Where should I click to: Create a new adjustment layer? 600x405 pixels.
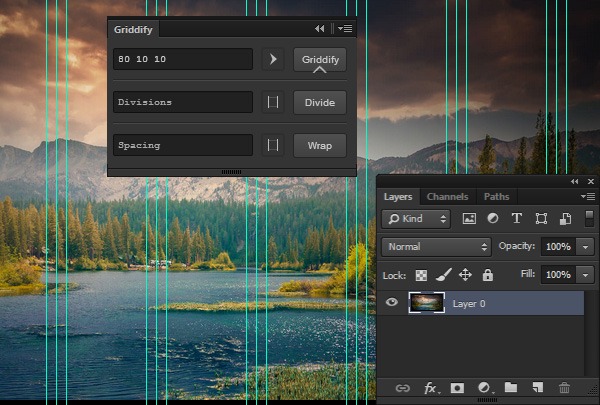click(485, 388)
